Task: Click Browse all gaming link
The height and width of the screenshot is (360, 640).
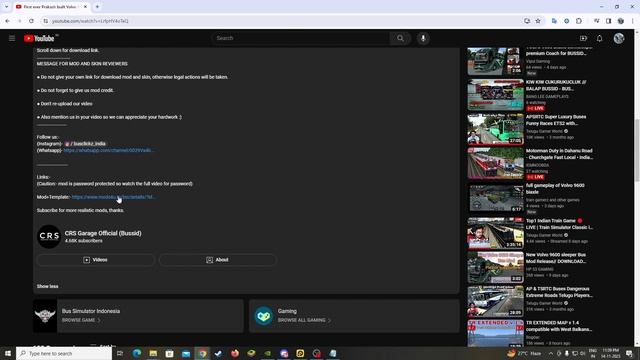Action: point(304,320)
